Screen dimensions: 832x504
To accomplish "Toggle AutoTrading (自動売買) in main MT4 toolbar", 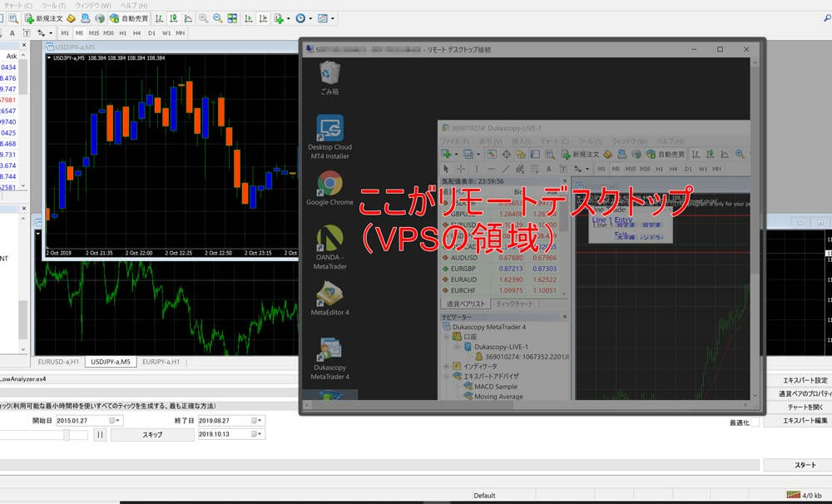I will pos(130,18).
